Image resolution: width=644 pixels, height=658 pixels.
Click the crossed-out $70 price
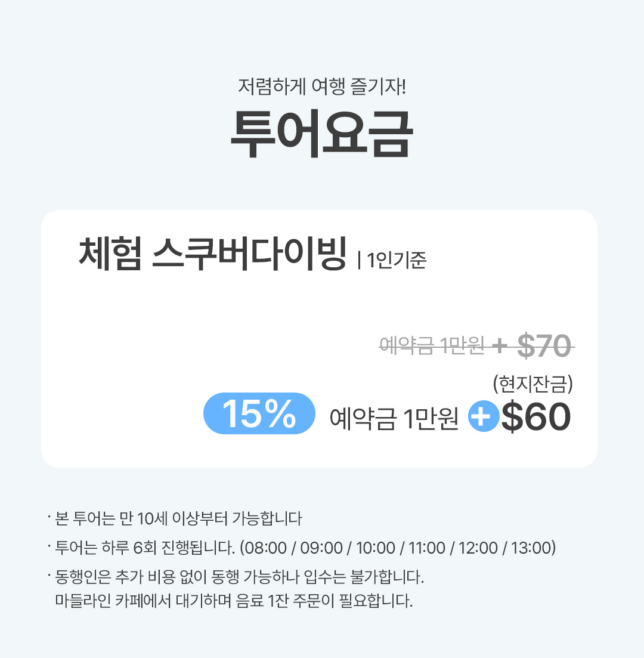click(544, 345)
